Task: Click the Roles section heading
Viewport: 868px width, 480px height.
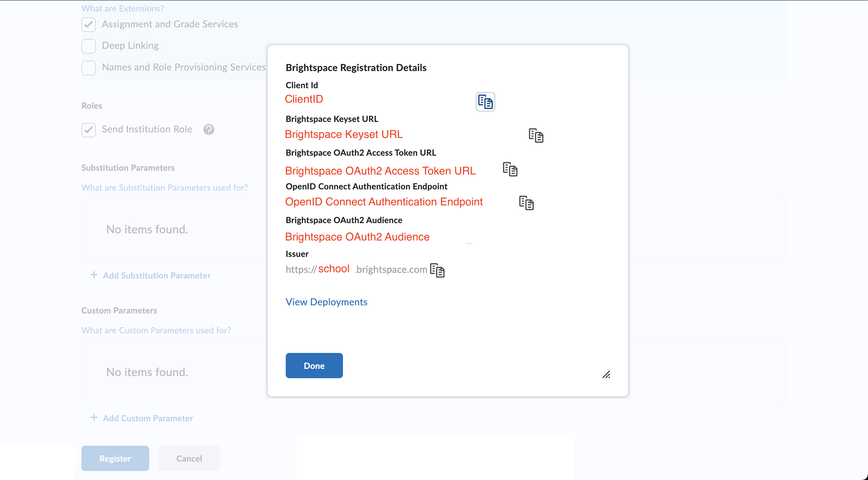Action: pyautogui.click(x=92, y=106)
